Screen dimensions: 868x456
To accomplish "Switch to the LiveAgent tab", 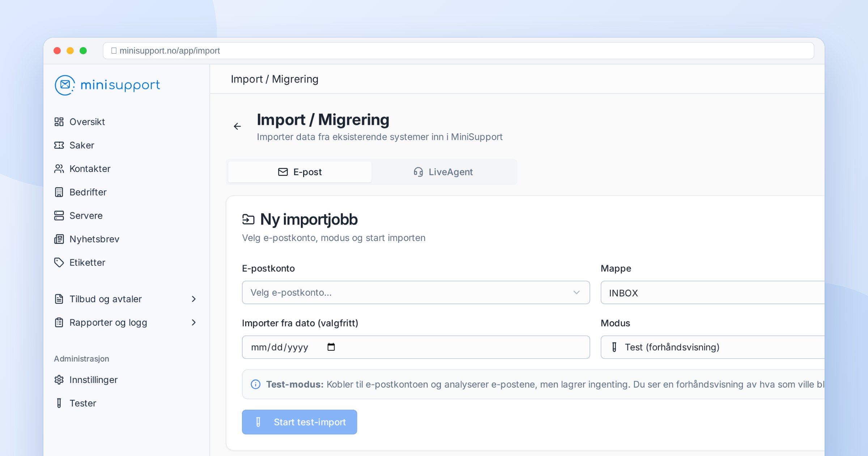I will pyautogui.click(x=443, y=172).
